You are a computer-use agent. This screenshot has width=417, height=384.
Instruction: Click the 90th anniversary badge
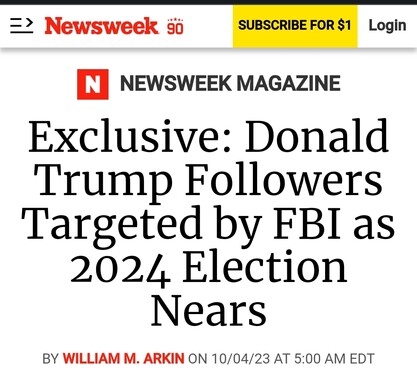click(175, 26)
